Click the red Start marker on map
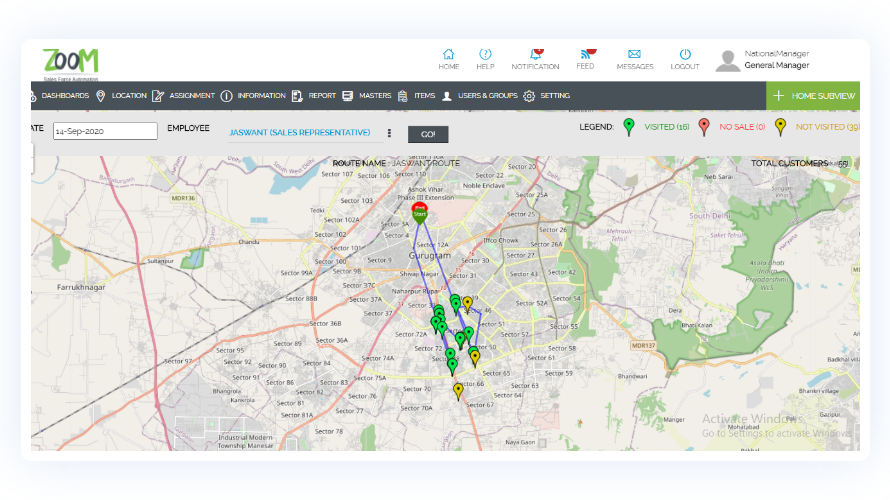Image resolution: width=890 pixels, height=500 pixels. point(420,210)
